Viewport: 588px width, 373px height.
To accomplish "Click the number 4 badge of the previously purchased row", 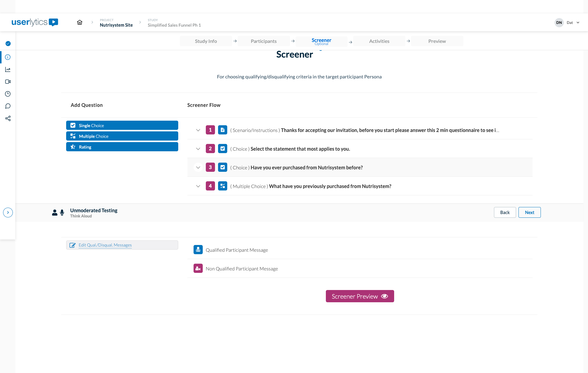I will click(x=210, y=186).
